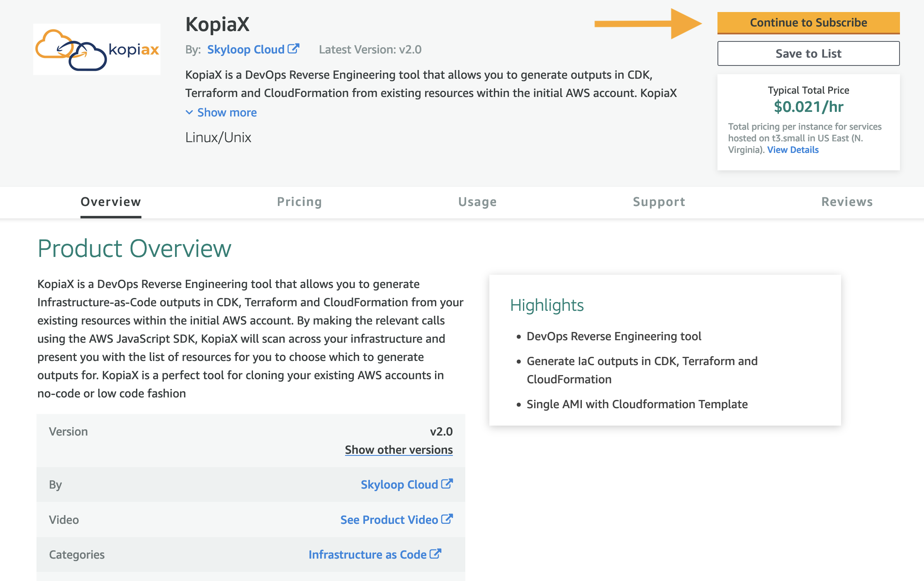Click the Highlights heading
Screen dimensions: 924x581
(x=547, y=305)
